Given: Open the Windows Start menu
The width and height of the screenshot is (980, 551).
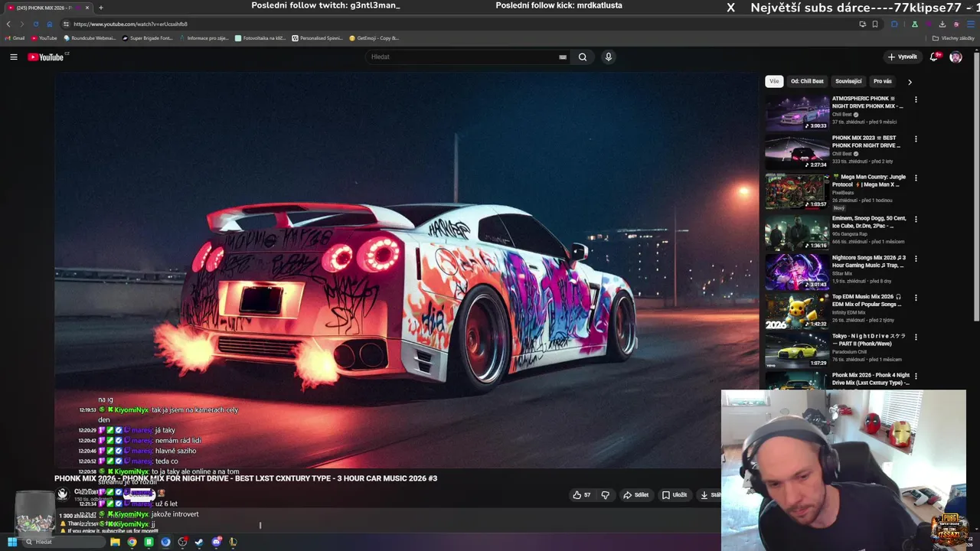Looking at the screenshot, I should [12, 542].
